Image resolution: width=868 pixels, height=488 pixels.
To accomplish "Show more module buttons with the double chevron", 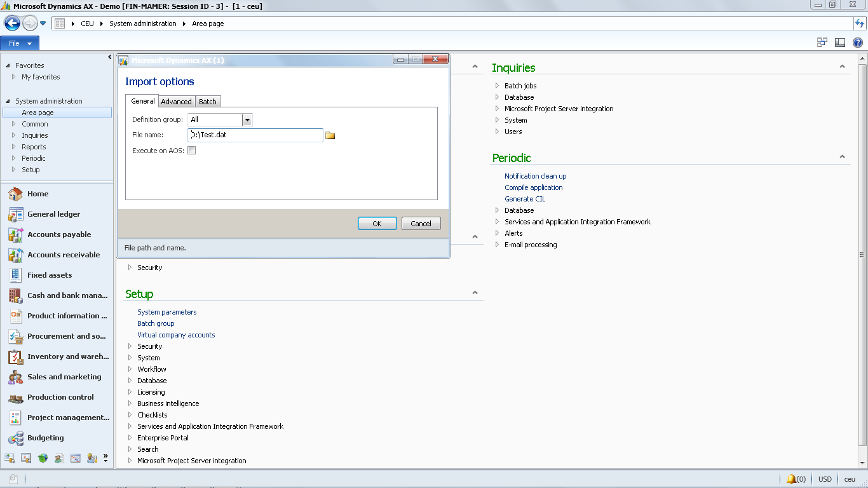I will tap(105, 457).
